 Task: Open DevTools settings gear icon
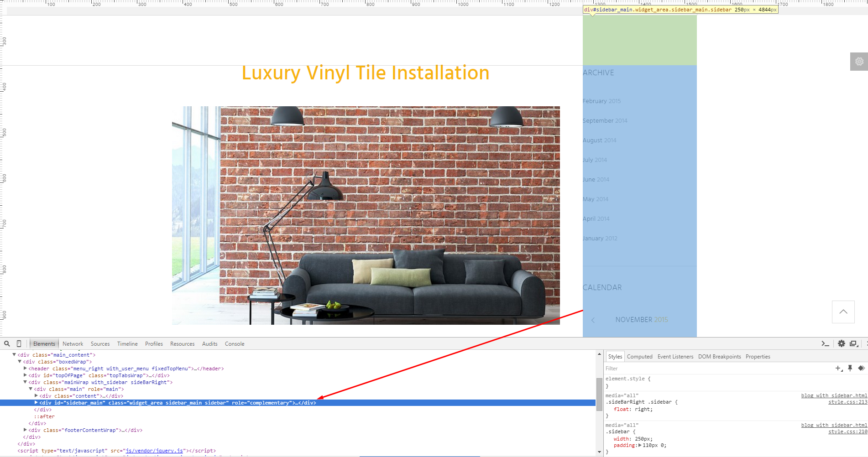pos(841,344)
